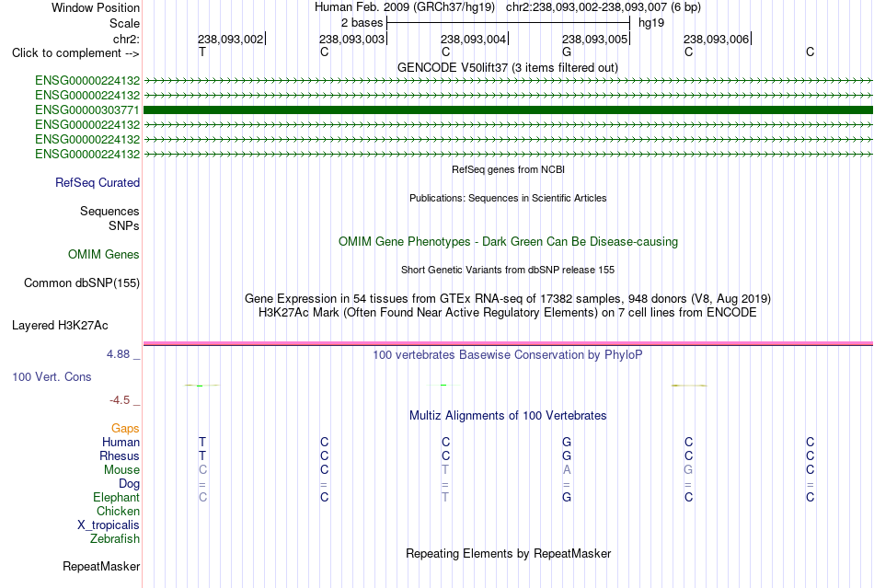Open 'Multiz Alignments of 100 Vertebrates' title
Image resolution: width=874 pixels, height=588 pixels.
point(508,416)
